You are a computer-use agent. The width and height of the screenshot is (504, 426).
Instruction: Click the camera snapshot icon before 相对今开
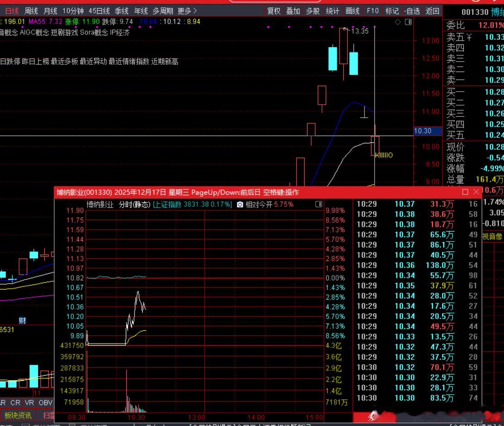pos(240,205)
